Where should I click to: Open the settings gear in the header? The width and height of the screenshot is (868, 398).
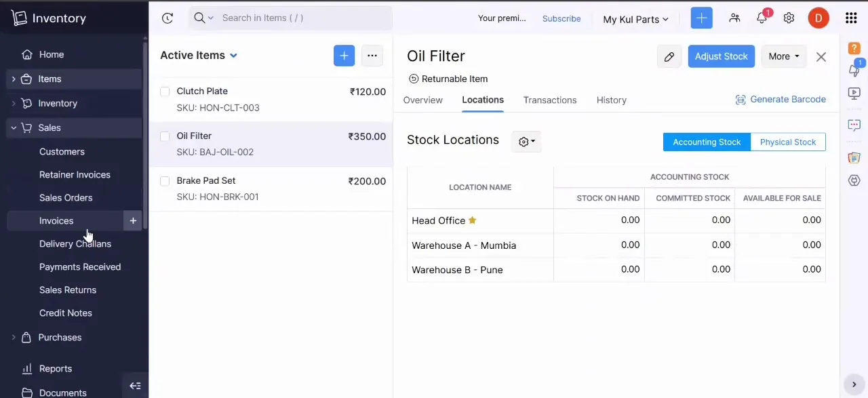pos(789,18)
